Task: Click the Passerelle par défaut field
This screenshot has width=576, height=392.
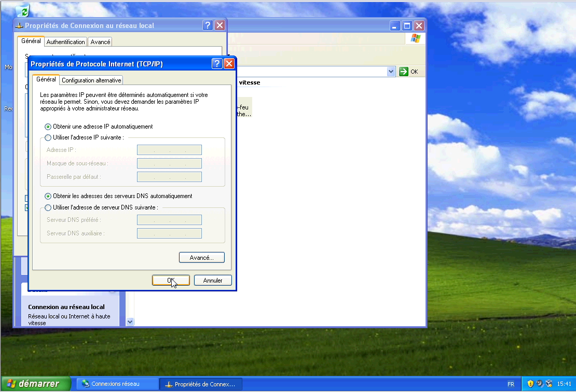Action: [169, 177]
